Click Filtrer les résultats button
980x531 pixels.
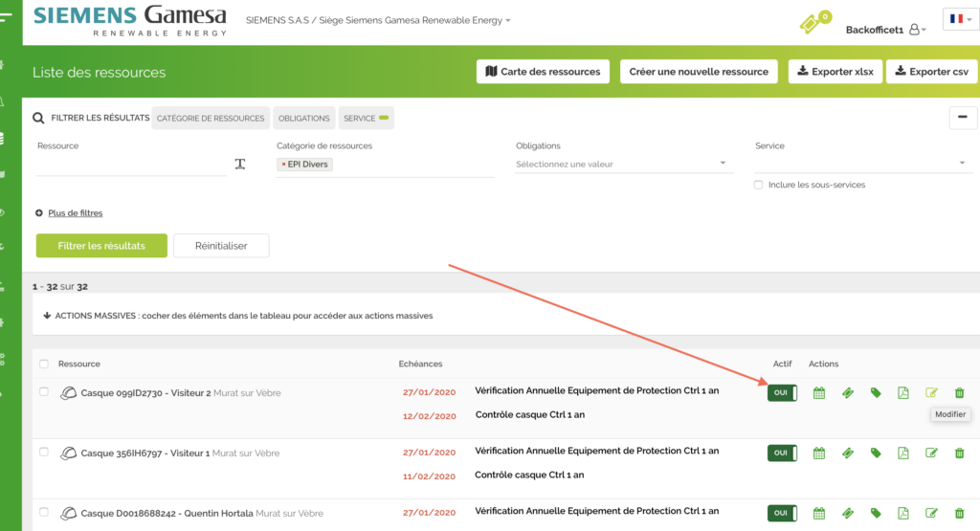point(101,246)
